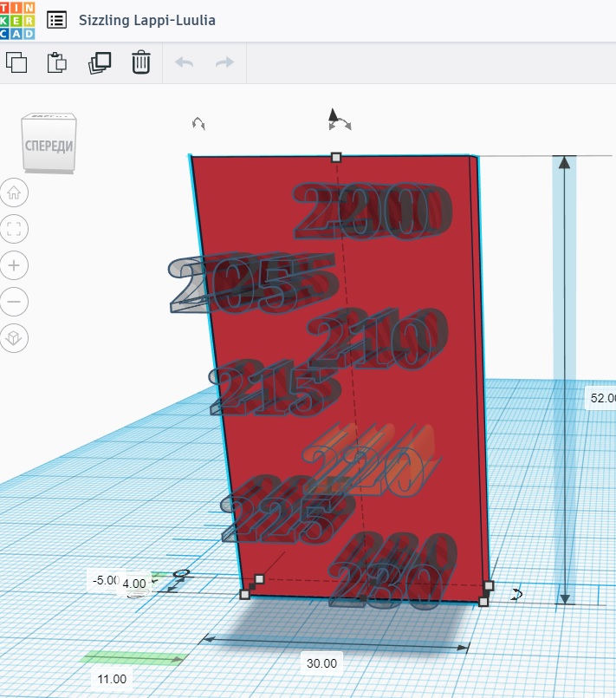Image resolution: width=616 pixels, height=698 pixels.
Task: Zoom in with the plus button
Action: (16, 265)
